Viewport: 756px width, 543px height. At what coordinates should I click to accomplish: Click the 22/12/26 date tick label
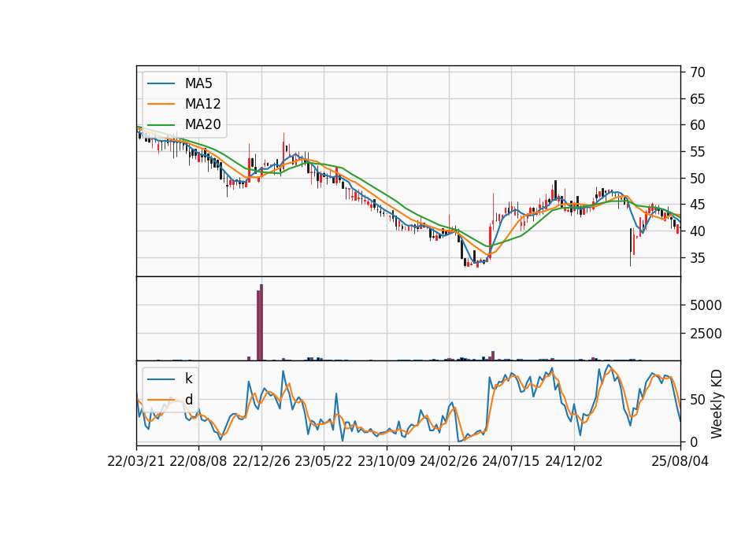pyautogui.click(x=261, y=461)
